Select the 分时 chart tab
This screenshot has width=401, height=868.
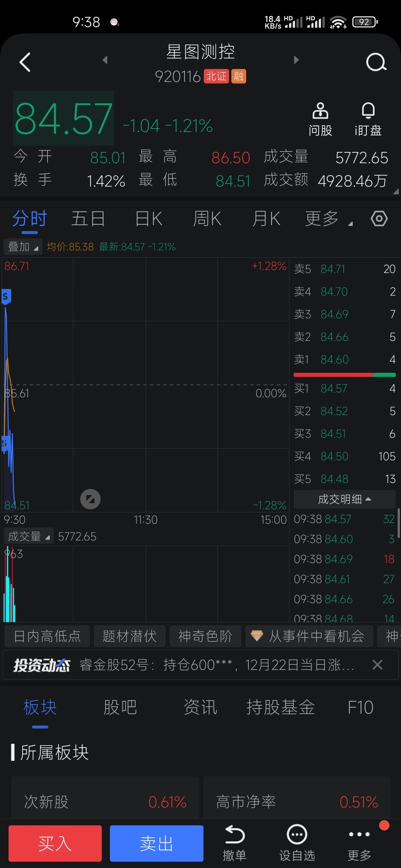click(x=30, y=218)
